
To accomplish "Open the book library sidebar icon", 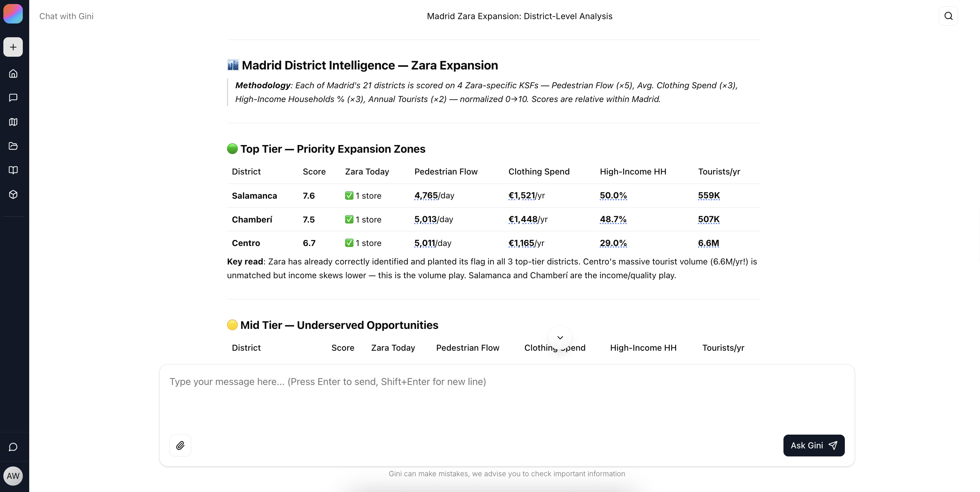I will (13, 170).
